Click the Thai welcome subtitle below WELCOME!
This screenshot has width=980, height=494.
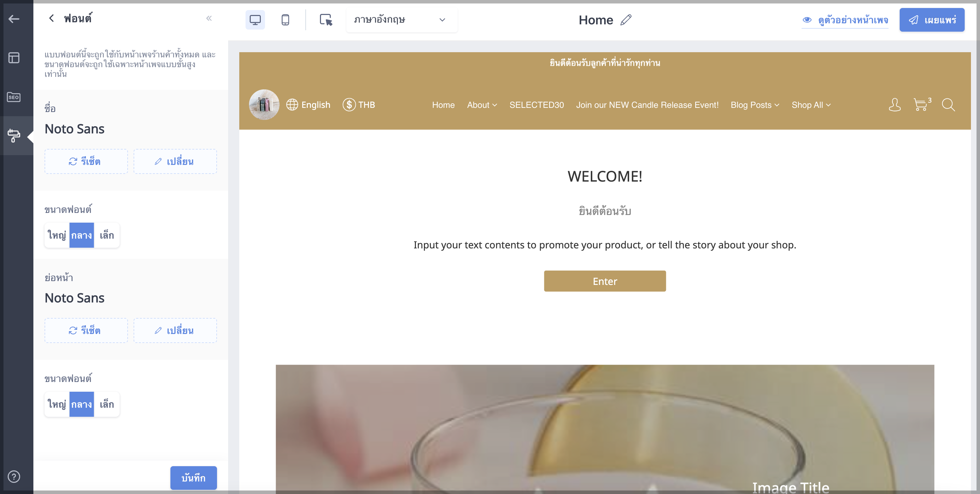(605, 211)
